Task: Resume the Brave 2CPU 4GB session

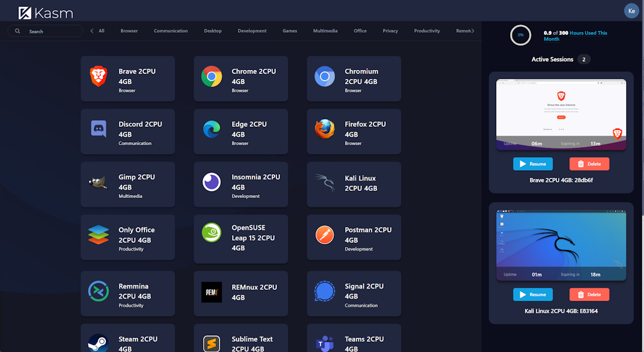Action: tap(533, 164)
